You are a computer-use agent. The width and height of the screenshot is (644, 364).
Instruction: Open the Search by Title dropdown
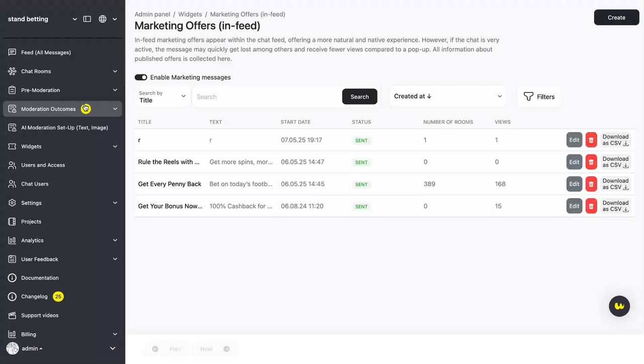pyautogui.click(x=163, y=97)
